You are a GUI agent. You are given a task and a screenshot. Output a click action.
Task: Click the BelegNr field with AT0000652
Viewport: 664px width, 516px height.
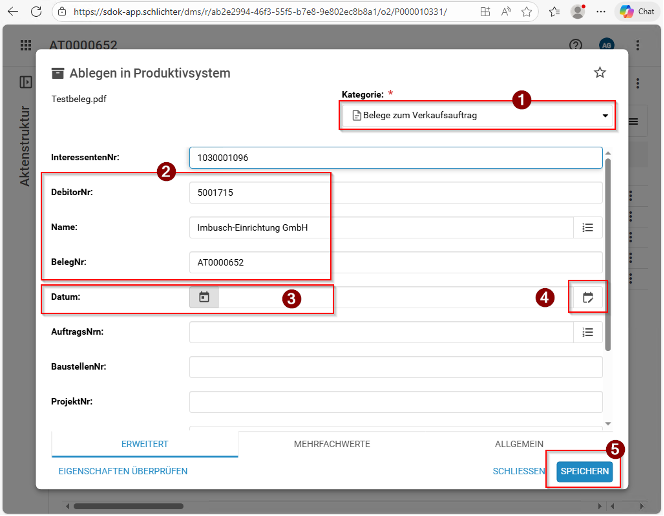(396, 262)
